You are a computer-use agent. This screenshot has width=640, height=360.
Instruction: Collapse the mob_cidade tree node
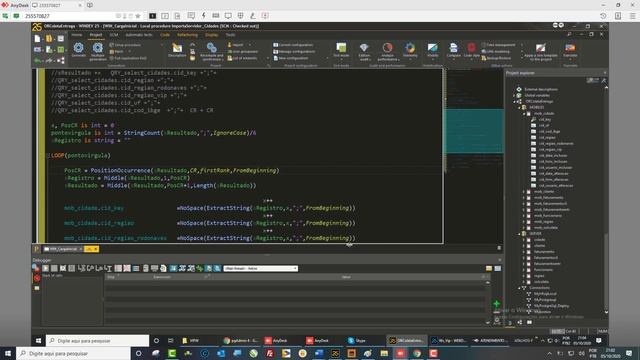pos(524,113)
